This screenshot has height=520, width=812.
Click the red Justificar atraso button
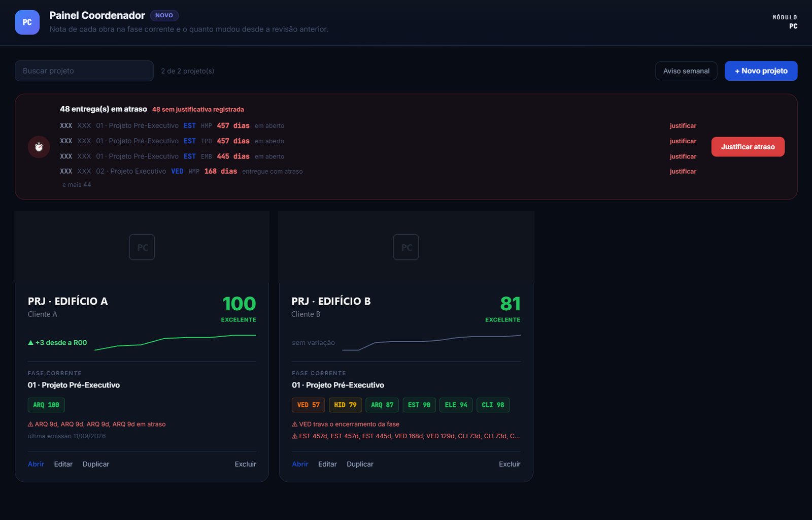pyautogui.click(x=748, y=147)
